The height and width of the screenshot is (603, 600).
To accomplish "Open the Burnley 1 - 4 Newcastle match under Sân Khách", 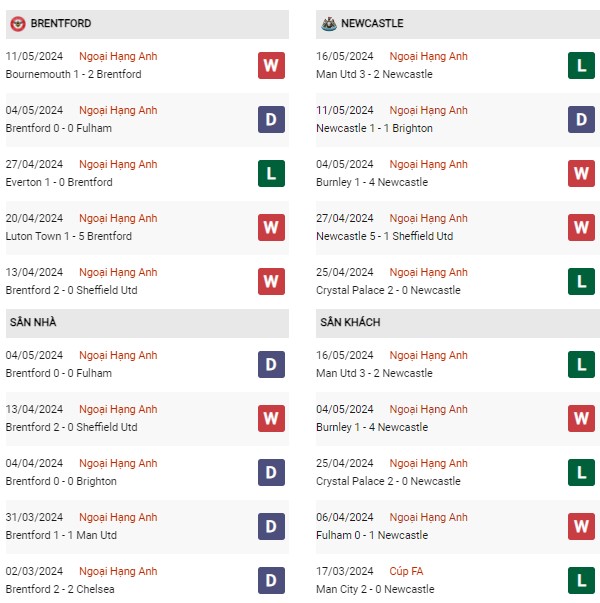I will tap(373, 427).
